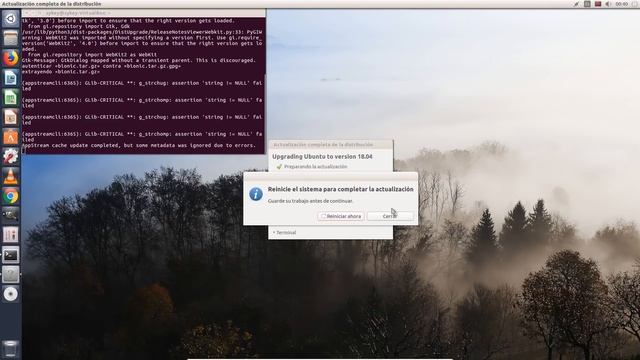The width and height of the screenshot is (640, 360).
Task: Switch to the Terminal dock icon
Action: (11, 255)
